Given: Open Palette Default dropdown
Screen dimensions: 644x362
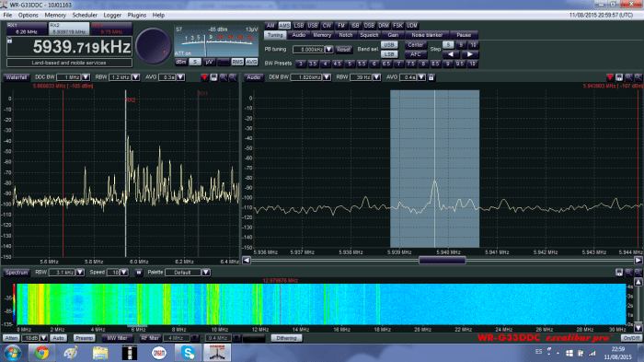Looking at the screenshot, I should coord(206,273).
